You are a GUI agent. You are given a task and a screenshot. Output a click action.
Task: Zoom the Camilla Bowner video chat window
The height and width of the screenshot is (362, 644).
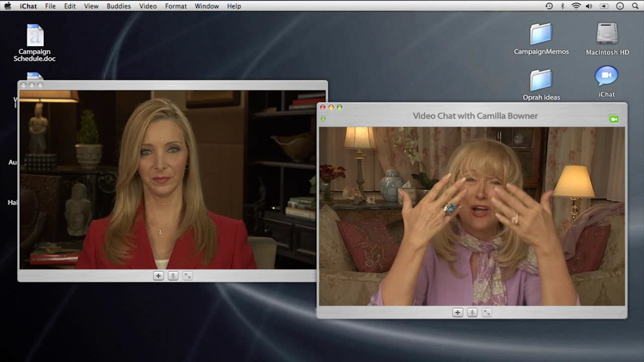[x=340, y=107]
